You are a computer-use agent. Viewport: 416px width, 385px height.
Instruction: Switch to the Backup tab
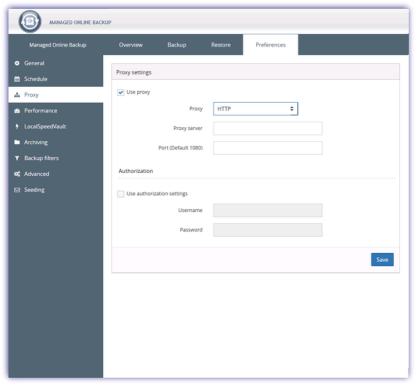point(177,45)
